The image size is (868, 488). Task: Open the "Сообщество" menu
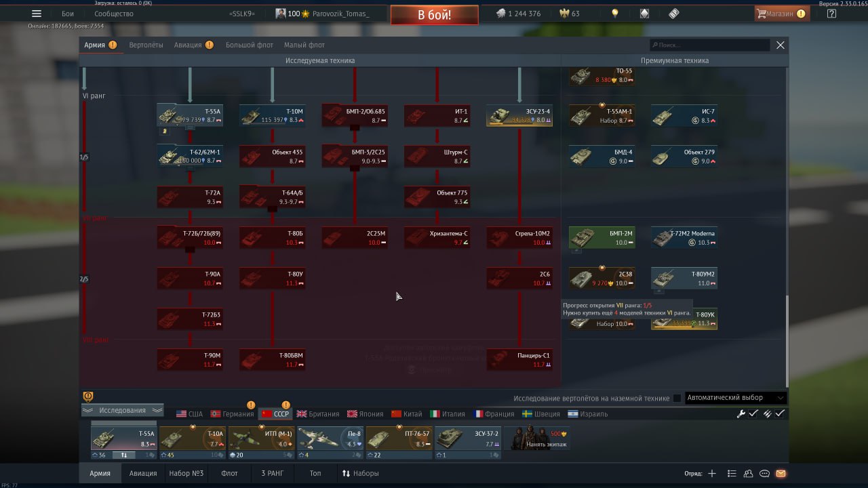(114, 14)
